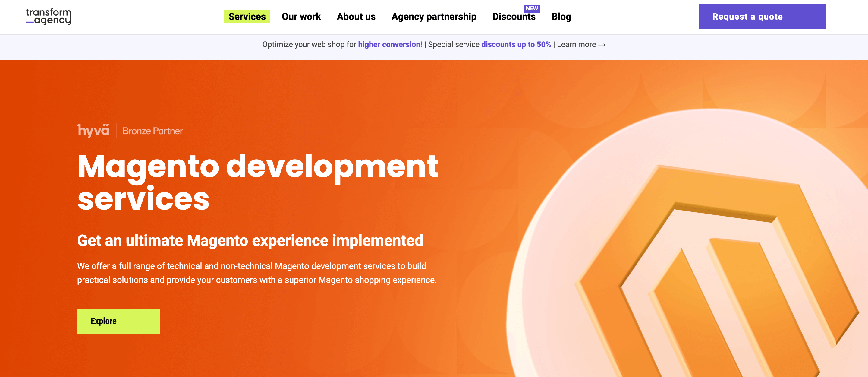The width and height of the screenshot is (868, 377).
Task: Click the ultimate Magento experience subheading
Action: click(x=250, y=240)
